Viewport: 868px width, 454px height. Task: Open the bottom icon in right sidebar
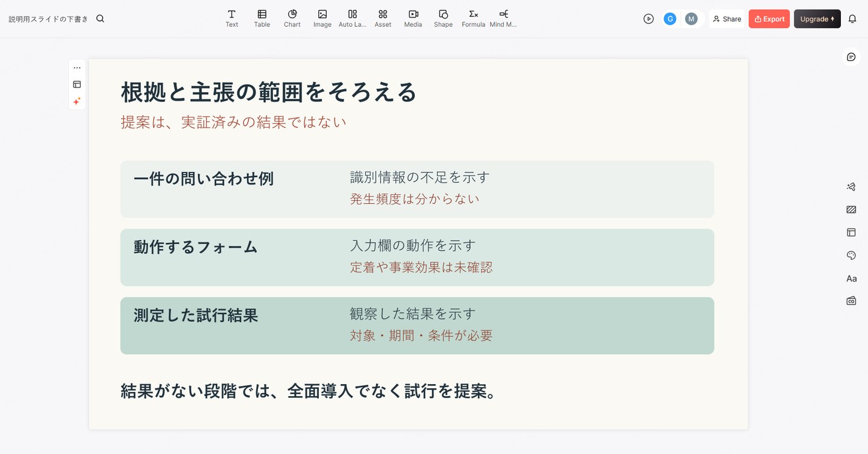[851, 300]
